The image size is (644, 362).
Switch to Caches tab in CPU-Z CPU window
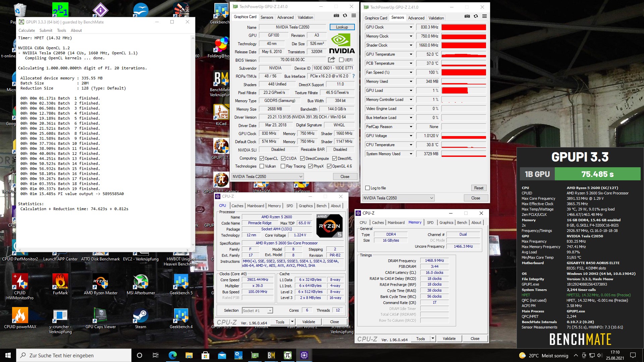pyautogui.click(x=237, y=206)
